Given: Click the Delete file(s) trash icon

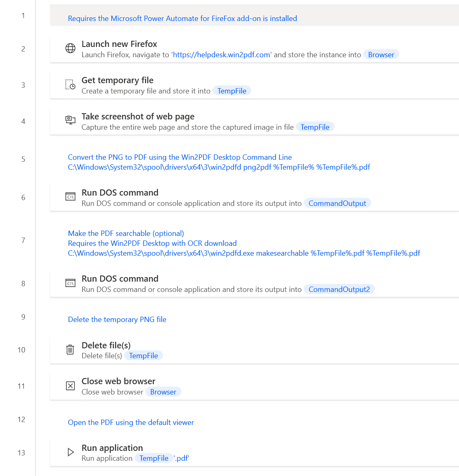Looking at the screenshot, I should 70,349.
